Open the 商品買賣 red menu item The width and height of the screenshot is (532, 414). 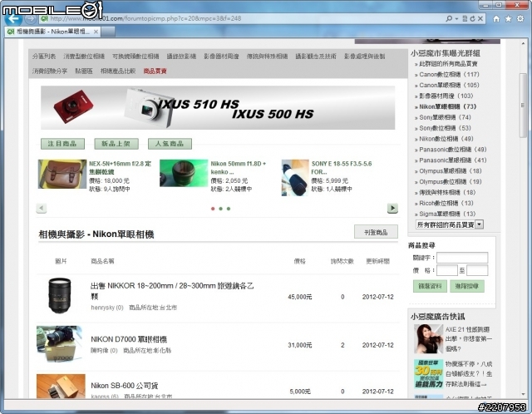coord(155,71)
